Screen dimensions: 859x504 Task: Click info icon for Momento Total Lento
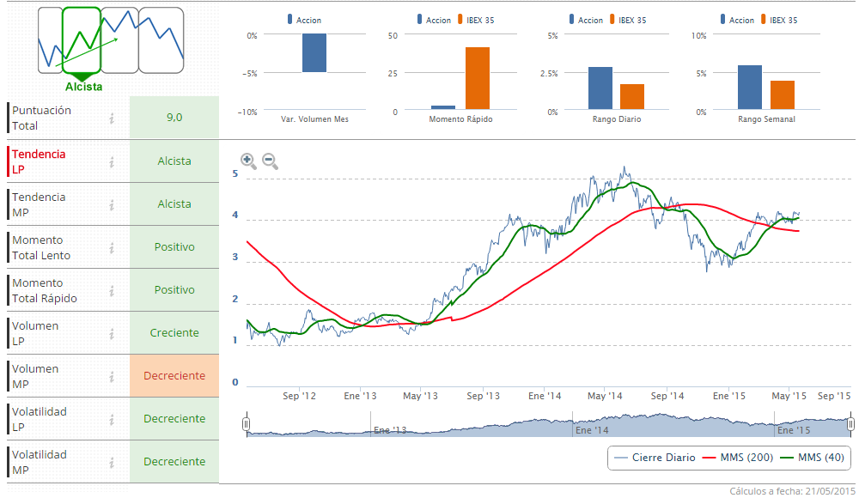point(112,247)
